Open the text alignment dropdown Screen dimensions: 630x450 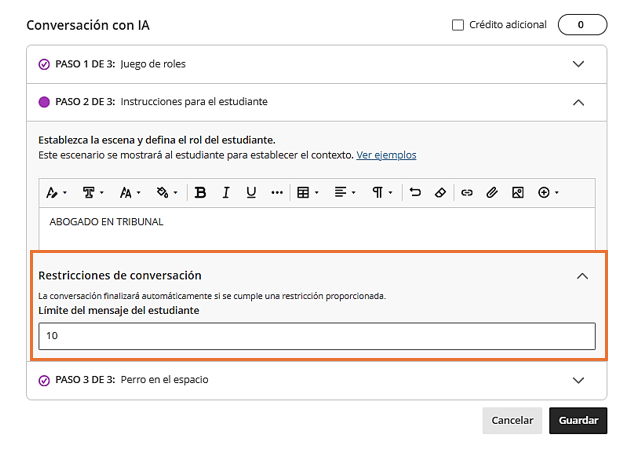344,192
